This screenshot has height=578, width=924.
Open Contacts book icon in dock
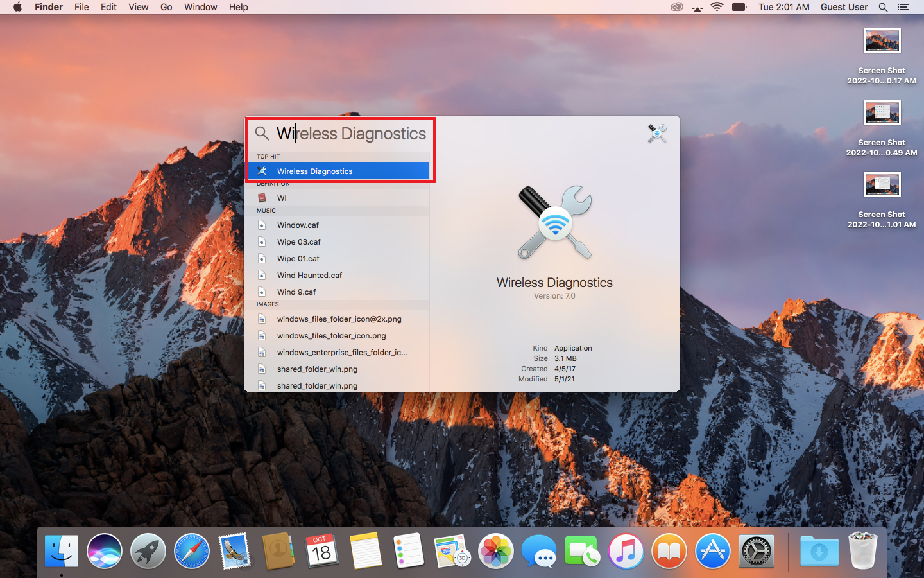pos(278,551)
